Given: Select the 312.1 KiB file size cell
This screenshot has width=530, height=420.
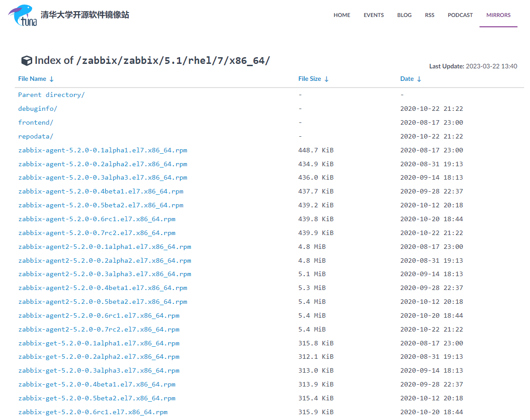Looking at the screenshot, I should (315, 357).
